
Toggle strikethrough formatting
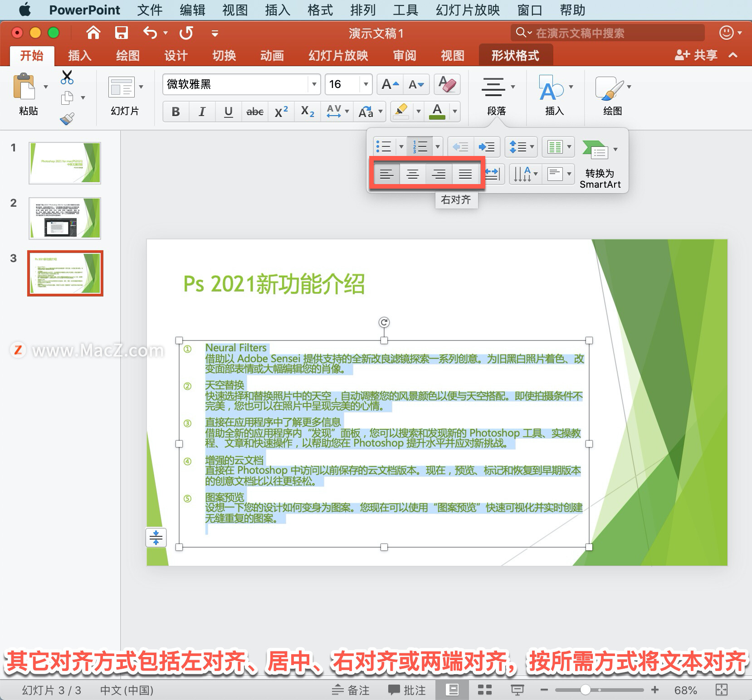[255, 112]
